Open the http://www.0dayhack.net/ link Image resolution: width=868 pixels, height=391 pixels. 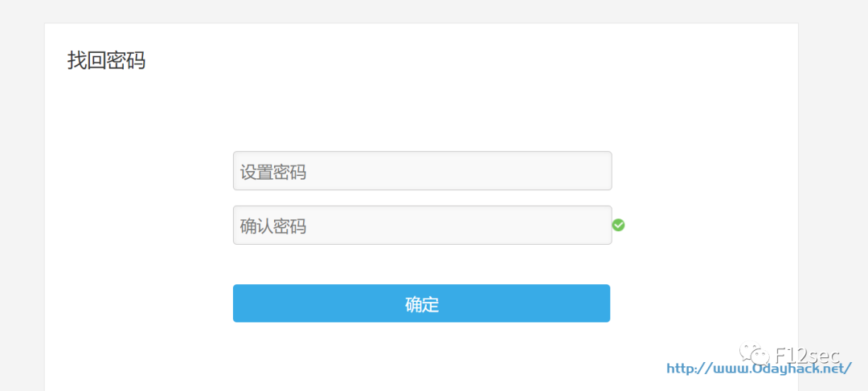click(759, 369)
